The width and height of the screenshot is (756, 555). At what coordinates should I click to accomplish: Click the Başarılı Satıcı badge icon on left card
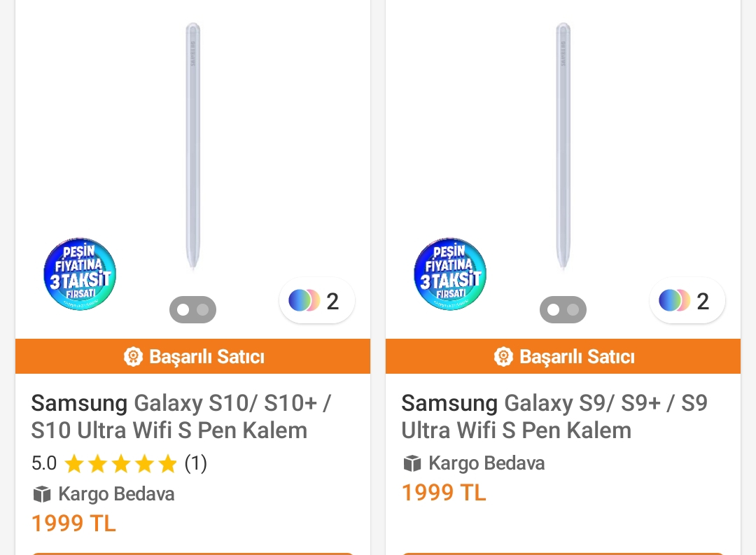[133, 357]
